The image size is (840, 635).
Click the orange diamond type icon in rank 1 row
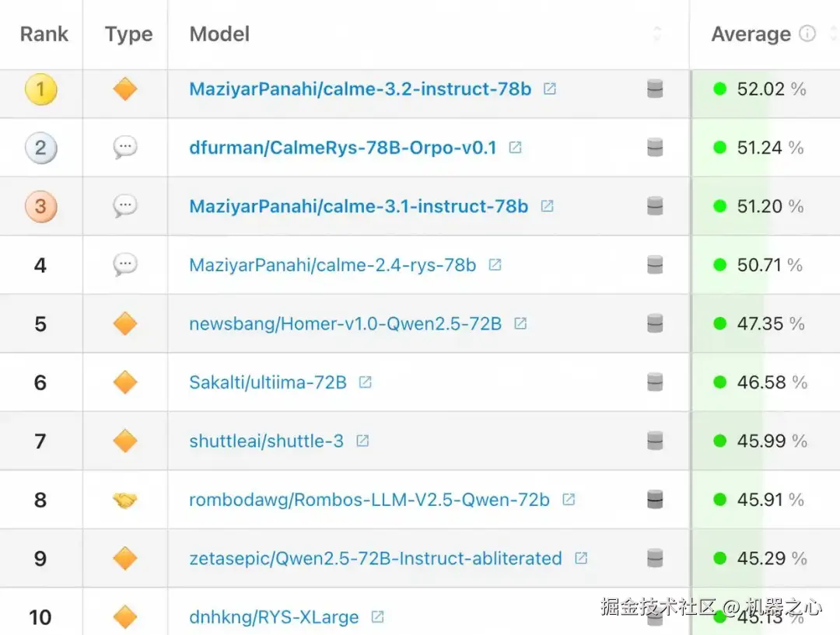(x=125, y=89)
